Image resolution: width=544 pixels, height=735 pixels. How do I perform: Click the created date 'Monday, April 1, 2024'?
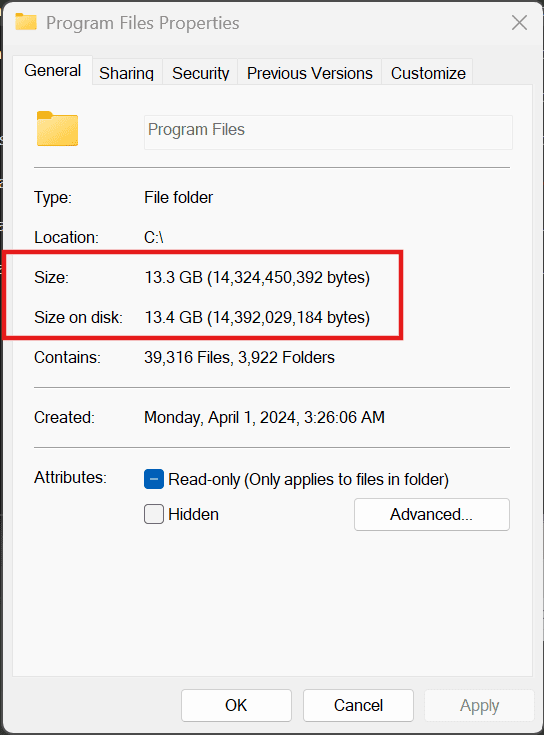(221, 417)
